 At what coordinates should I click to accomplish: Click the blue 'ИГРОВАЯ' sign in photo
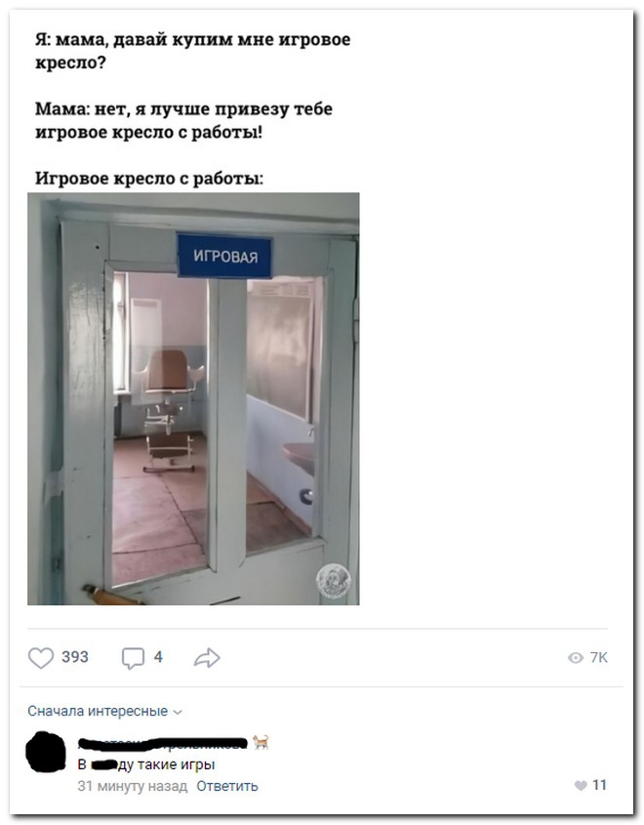(225, 256)
